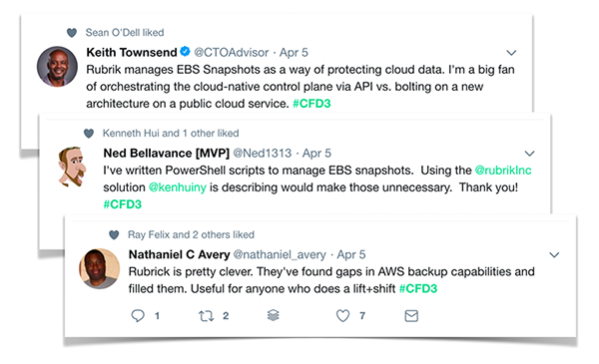Open Nathaniel C Avery's profile photo

pyautogui.click(x=99, y=268)
